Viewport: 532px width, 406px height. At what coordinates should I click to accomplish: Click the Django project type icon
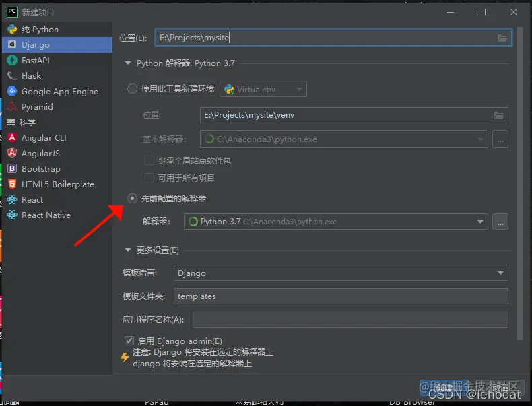[x=12, y=44]
